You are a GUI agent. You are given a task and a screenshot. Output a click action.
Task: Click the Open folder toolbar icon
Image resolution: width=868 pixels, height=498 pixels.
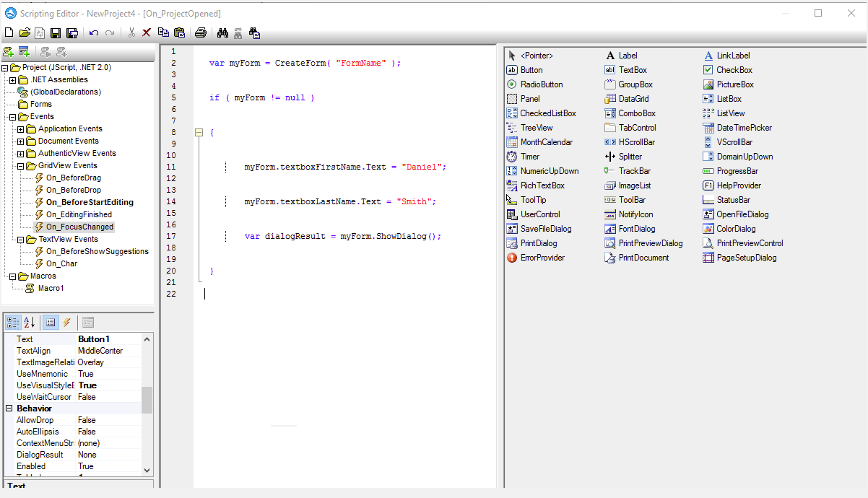point(25,32)
